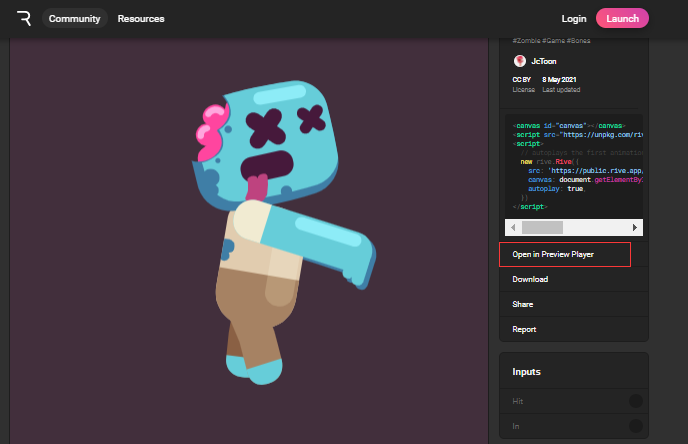688x444 pixels.
Task: Click the zombie animation canvas
Action: pyautogui.click(x=249, y=240)
